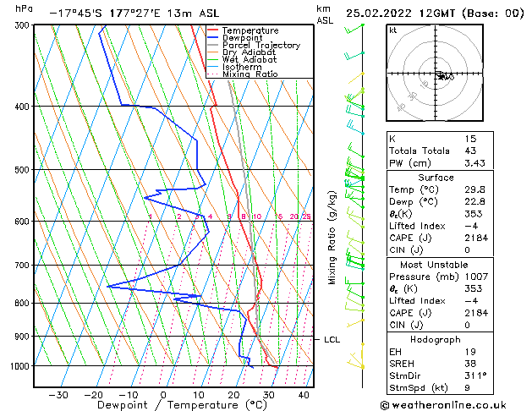Click the LCL level label
Image resolution: width=532 pixels, height=411 pixels.
(x=332, y=340)
